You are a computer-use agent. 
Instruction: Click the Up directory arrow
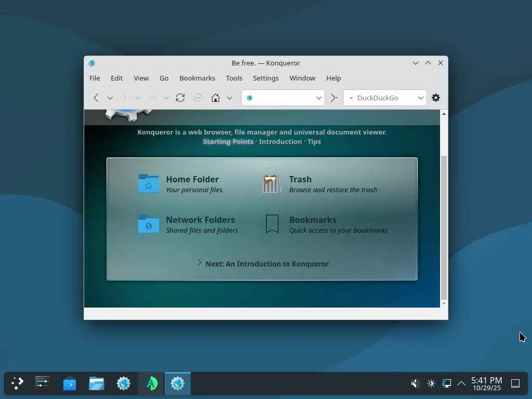(152, 98)
